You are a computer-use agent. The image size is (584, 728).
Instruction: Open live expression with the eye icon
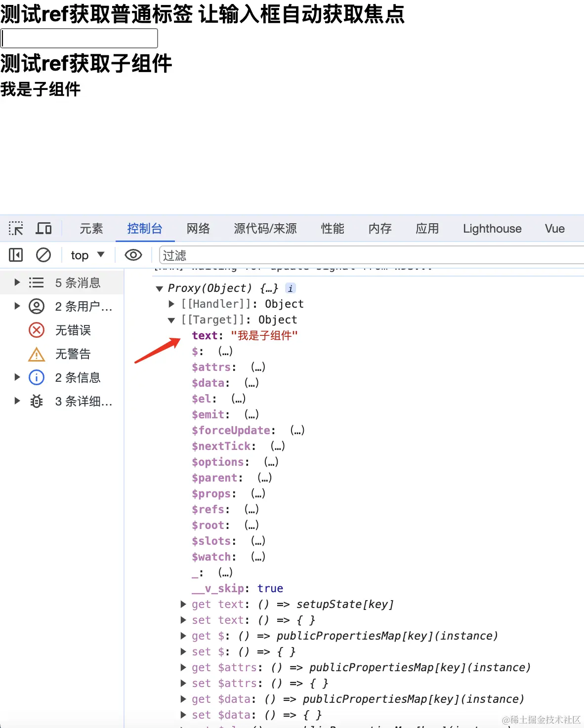click(x=133, y=255)
